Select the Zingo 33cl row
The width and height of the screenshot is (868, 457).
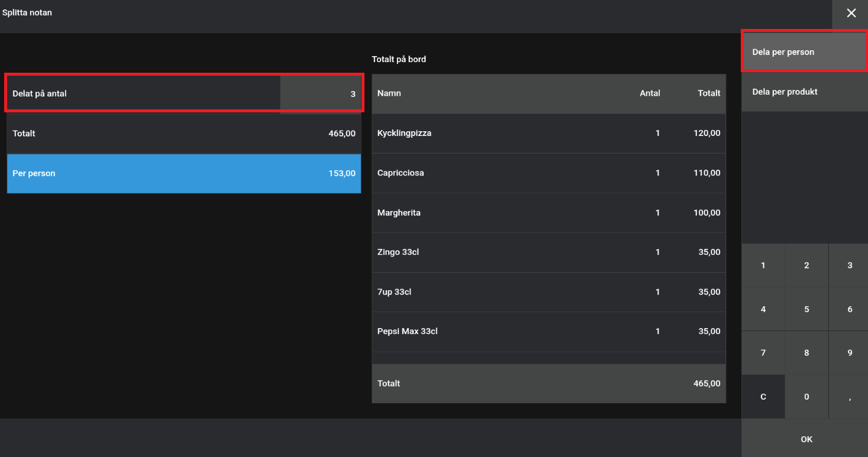tap(548, 252)
